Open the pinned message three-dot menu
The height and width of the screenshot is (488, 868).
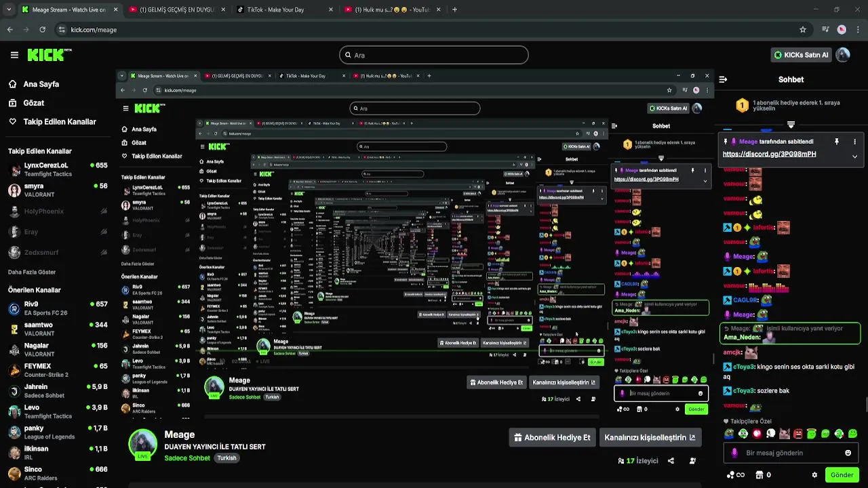(854, 142)
